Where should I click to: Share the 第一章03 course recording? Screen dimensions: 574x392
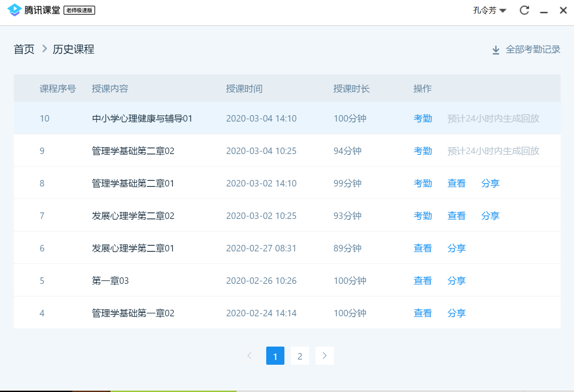(x=456, y=281)
